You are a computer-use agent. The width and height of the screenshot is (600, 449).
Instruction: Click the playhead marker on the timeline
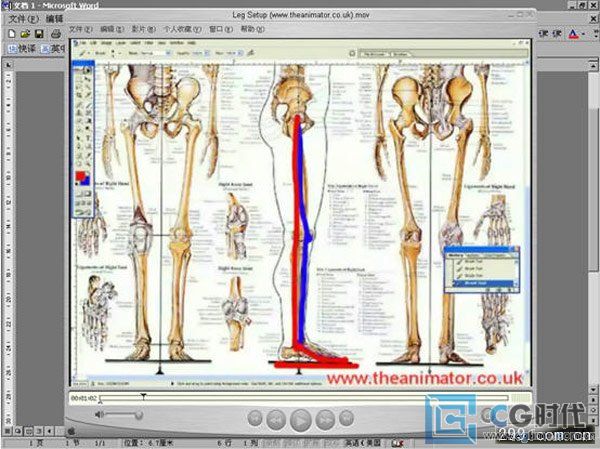(x=143, y=396)
